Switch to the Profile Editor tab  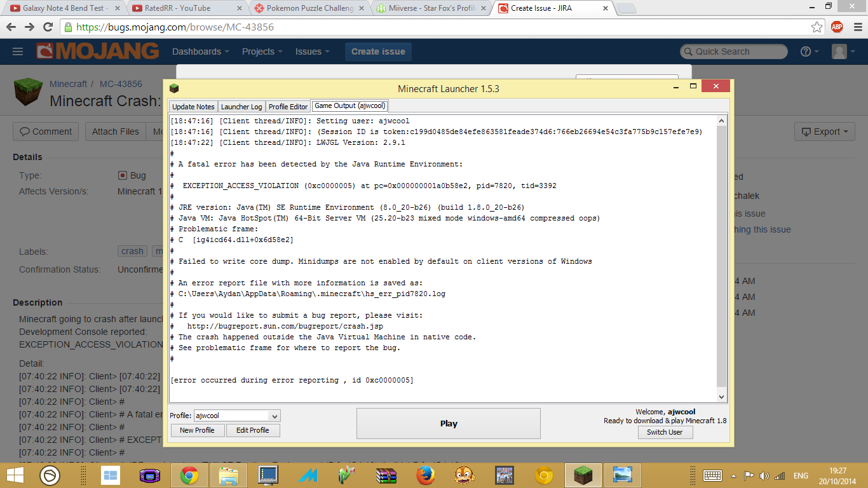288,107
